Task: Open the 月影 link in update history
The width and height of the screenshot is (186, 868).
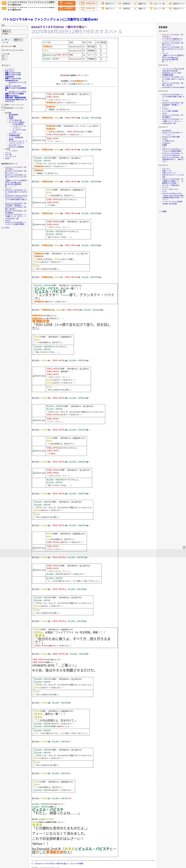Action: coord(163,177)
